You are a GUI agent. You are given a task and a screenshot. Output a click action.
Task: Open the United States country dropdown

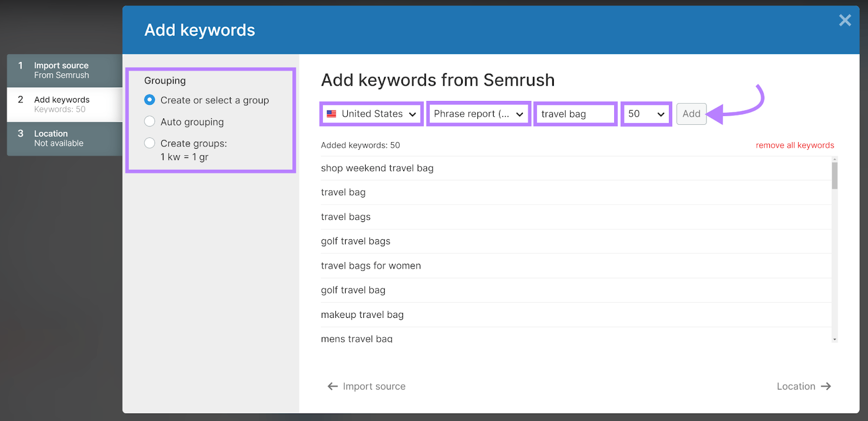point(372,114)
